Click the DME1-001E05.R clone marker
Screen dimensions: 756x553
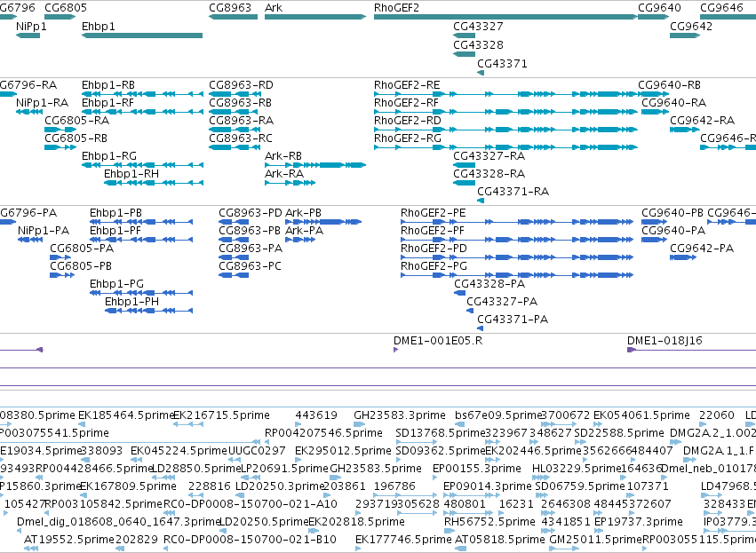pos(396,349)
